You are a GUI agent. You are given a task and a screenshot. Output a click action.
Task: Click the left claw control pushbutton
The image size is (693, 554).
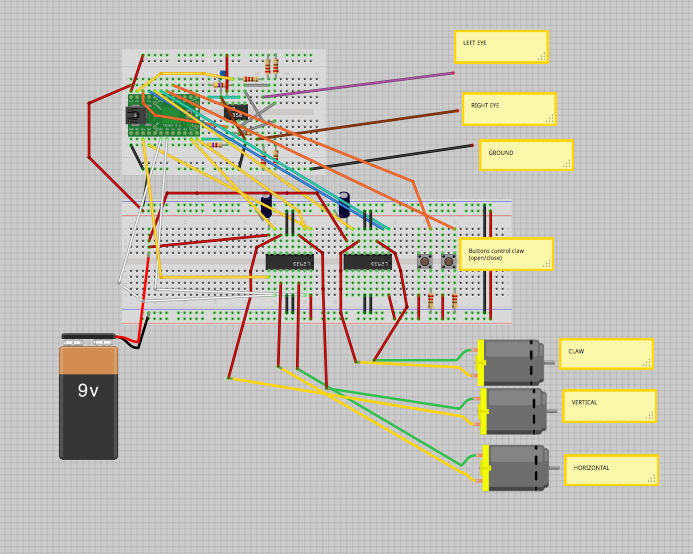click(x=425, y=261)
